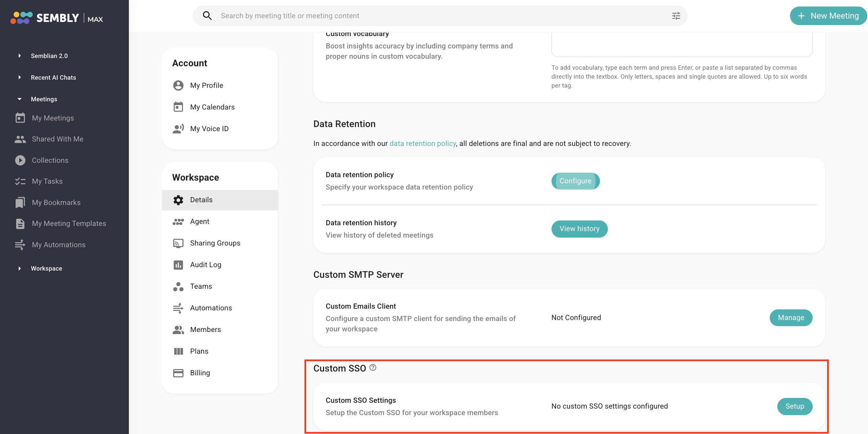Click the My Automations arrows icon in the sidebar
The image size is (868, 434).
coord(20,245)
